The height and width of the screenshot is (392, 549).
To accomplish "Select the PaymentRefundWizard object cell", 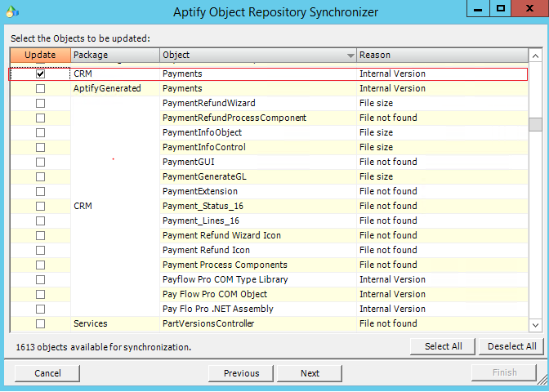I will coord(258,103).
